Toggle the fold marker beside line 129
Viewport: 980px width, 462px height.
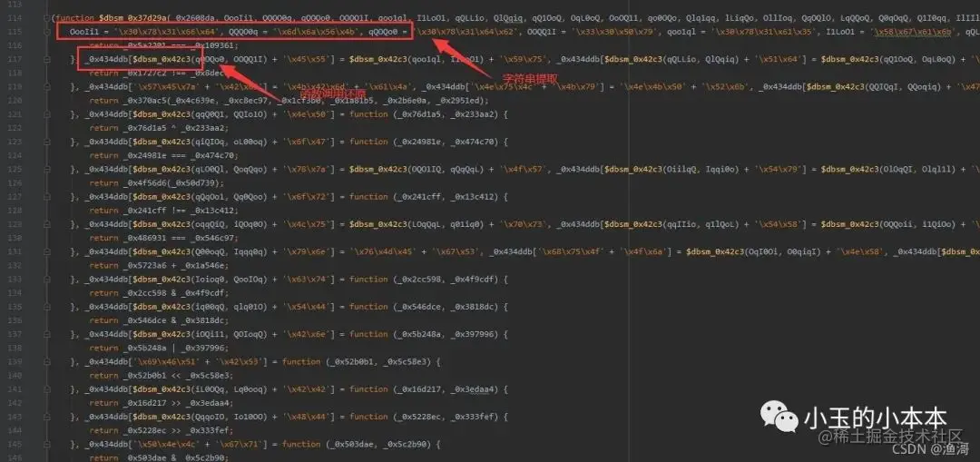(x=48, y=224)
